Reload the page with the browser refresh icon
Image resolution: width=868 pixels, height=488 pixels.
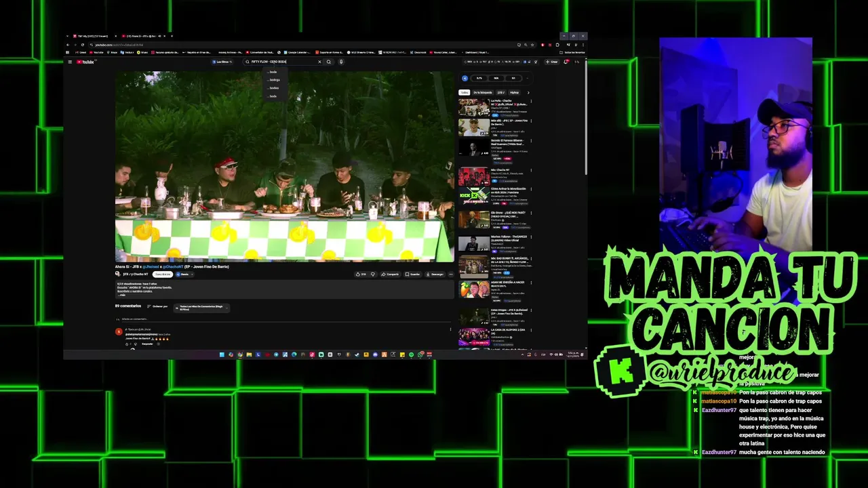83,45
